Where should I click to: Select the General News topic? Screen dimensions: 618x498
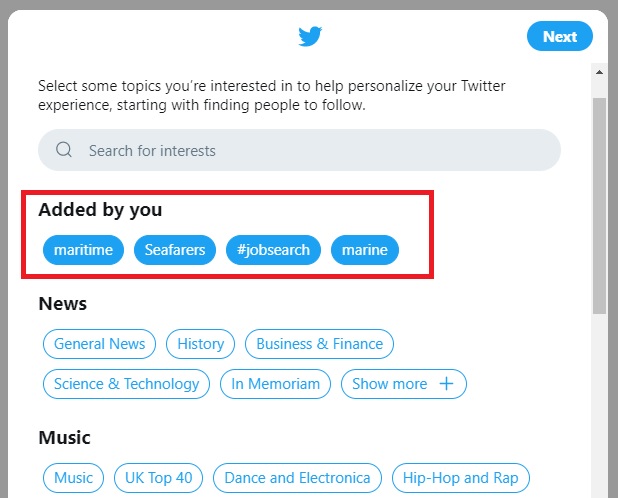(x=100, y=344)
